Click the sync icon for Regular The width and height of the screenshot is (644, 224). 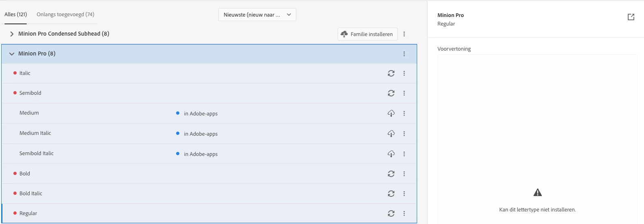[x=391, y=213]
